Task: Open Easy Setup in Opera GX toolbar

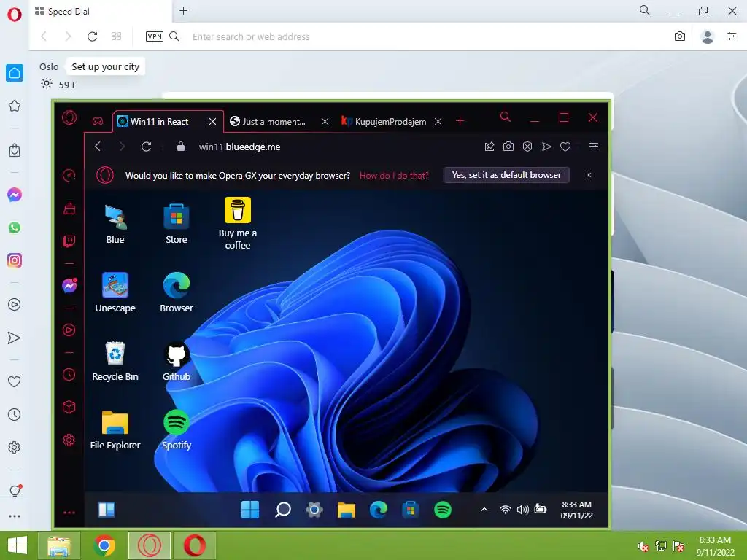Action: coord(594,147)
